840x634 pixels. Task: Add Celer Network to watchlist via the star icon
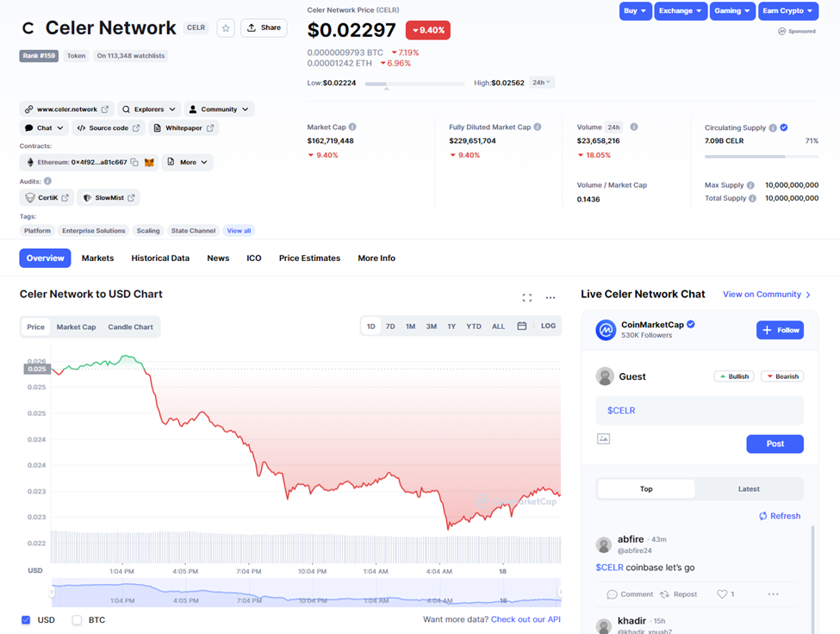pyautogui.click(x=226, y=28)
